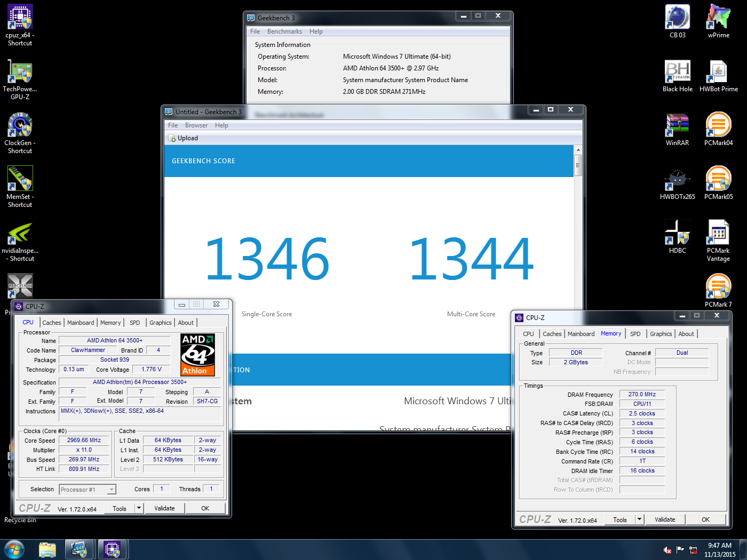Screen dimensions: 747x560
Task: Open Help menu in Untitled Geekbench window
Action: (x=221, y=125)
